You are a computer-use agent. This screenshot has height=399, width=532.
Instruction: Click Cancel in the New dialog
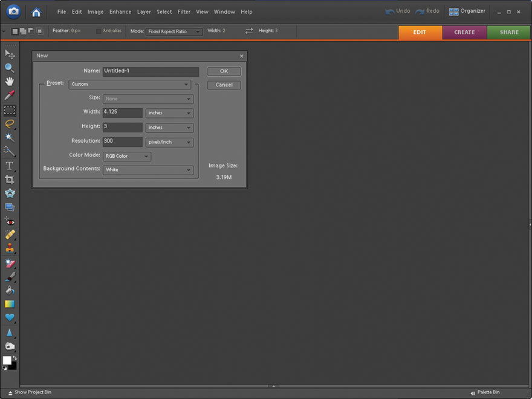224,85
